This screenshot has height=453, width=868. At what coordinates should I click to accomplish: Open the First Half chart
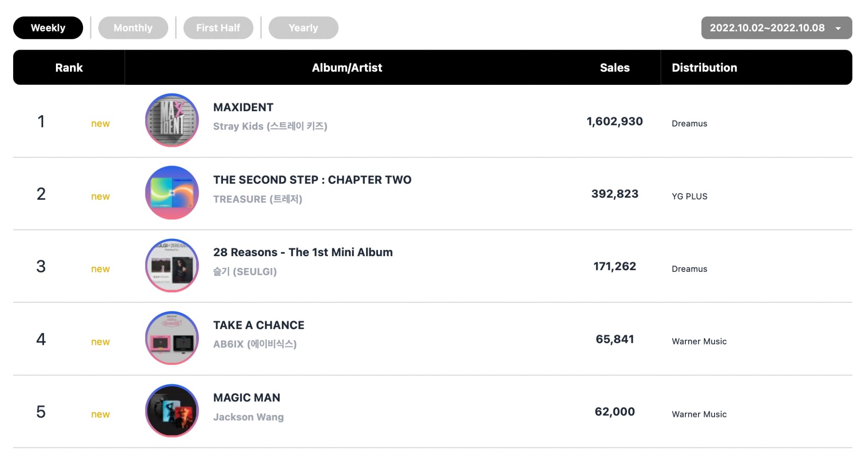[x=218, y=27]
